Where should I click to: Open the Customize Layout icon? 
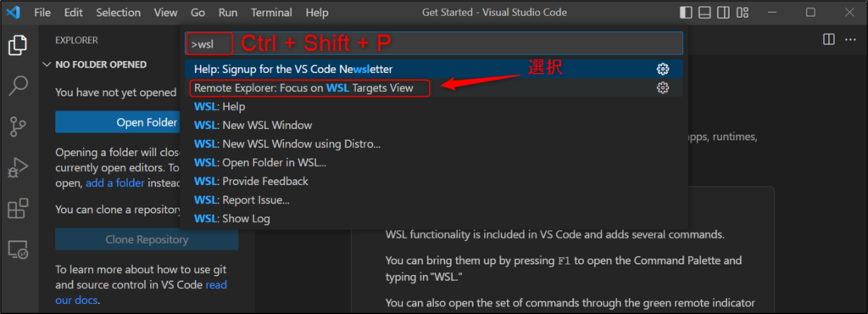[743, 12]
